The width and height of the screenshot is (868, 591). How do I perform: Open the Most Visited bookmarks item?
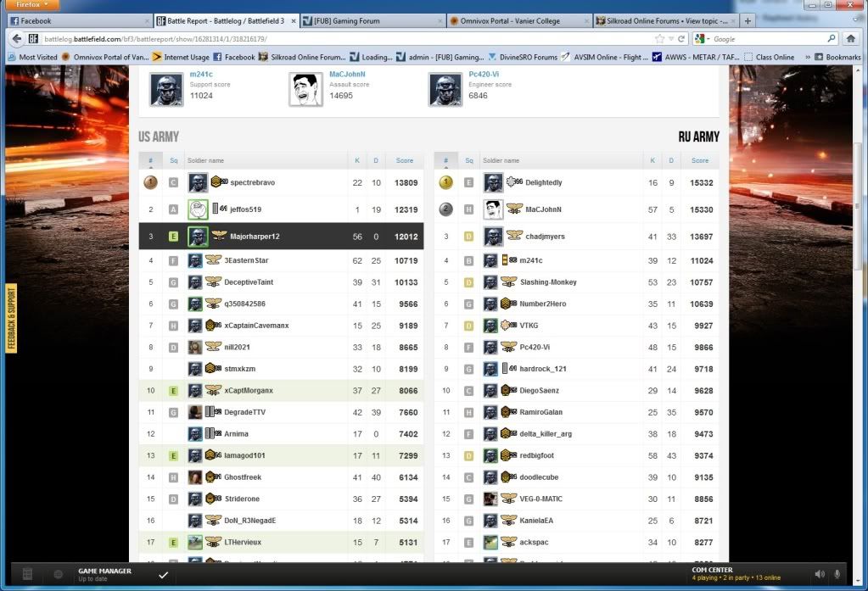[x=33, y=57]
